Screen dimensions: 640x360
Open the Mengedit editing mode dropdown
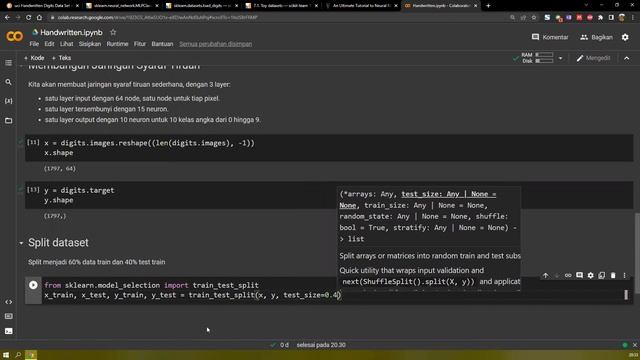(x=593, y=58)
